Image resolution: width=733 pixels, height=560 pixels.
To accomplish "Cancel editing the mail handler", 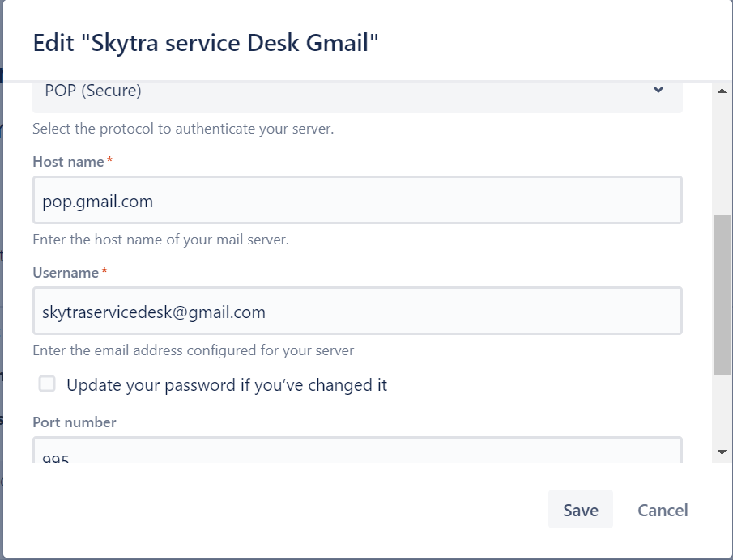I will pyautogui.click(x=663, y=510).
